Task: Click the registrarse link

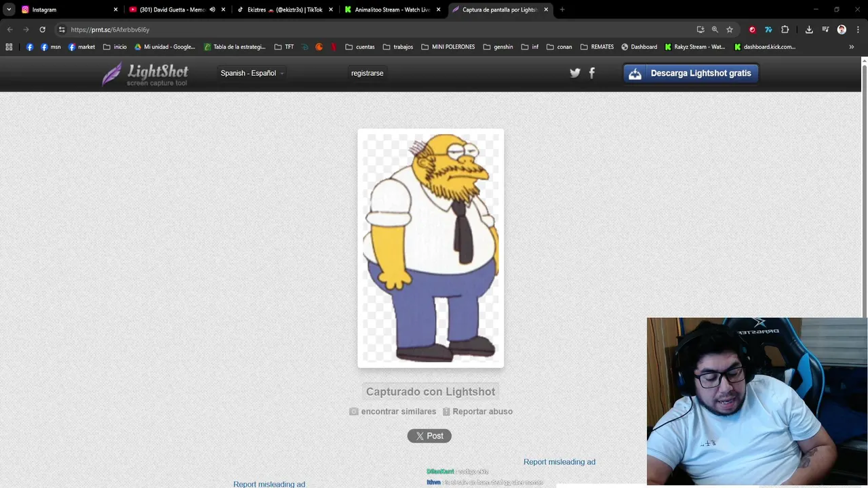Action: coord(368,73)
